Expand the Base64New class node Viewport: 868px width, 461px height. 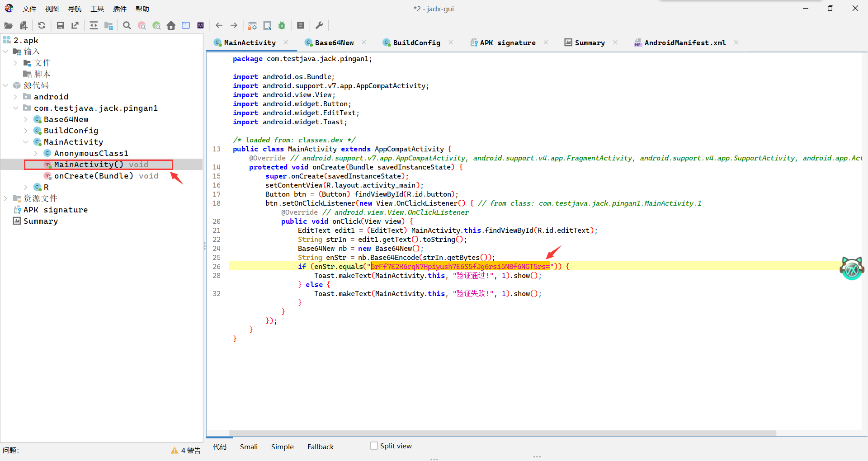click(x=26, y=119)
